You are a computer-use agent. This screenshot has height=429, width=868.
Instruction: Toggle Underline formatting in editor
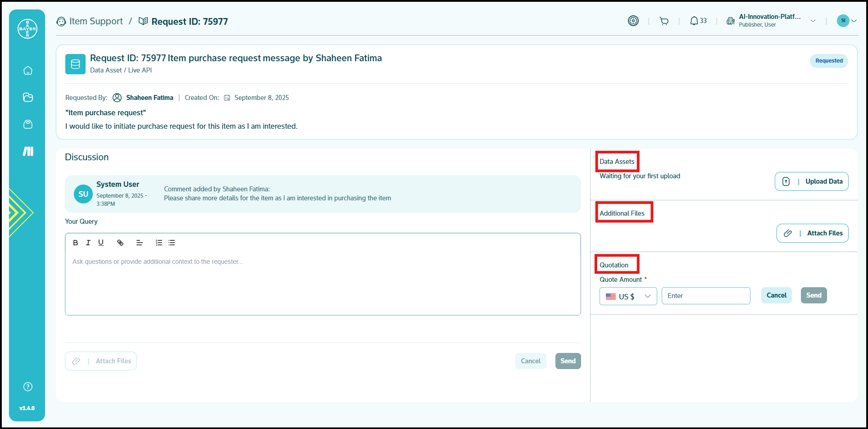[x=101, y=243]
